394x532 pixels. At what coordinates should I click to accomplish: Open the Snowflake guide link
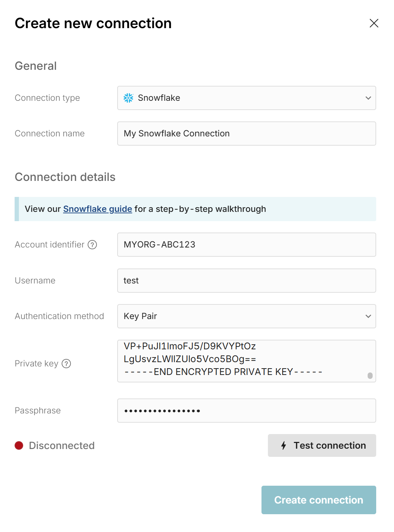[x=98, y=209]
